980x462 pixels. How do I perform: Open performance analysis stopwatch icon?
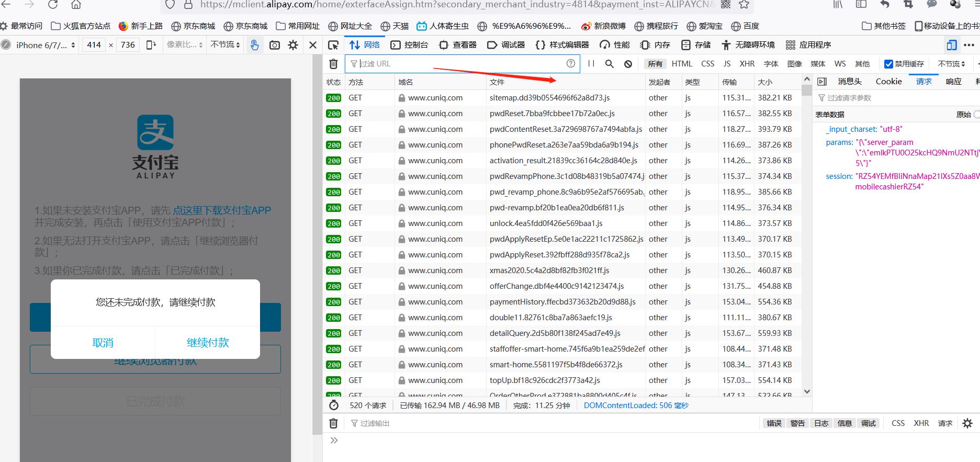(334, 405)
